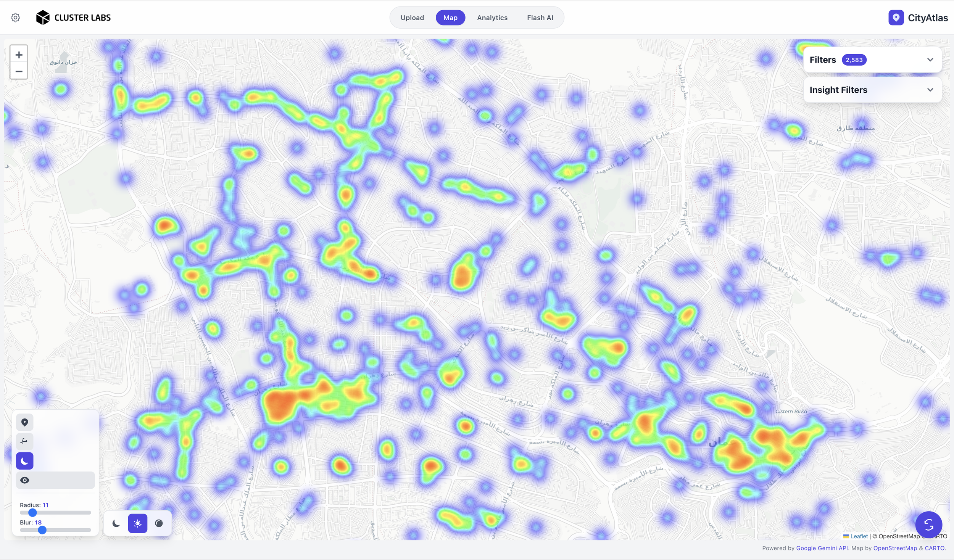Click the Insight Filters panel title
954x560 pixels.
pos(838,90)
